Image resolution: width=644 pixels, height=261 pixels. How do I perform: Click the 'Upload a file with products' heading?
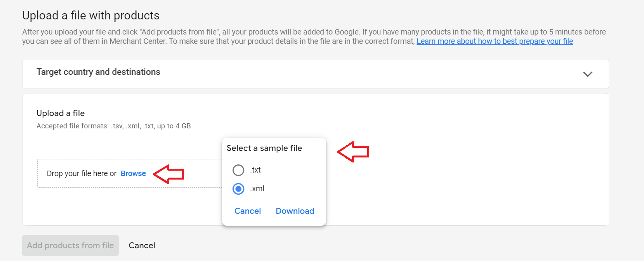91,16
